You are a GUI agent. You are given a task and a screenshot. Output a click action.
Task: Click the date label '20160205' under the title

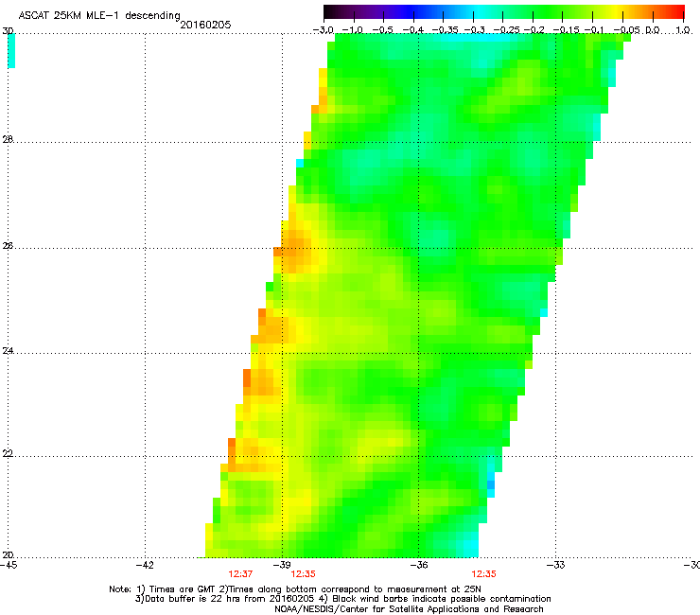click(205, 25)
